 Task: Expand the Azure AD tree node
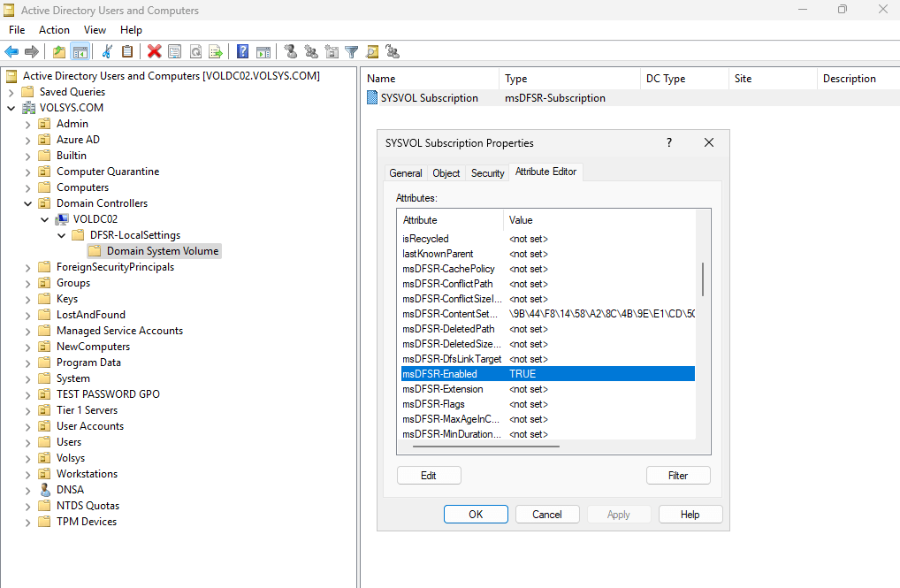click(27, 140)
